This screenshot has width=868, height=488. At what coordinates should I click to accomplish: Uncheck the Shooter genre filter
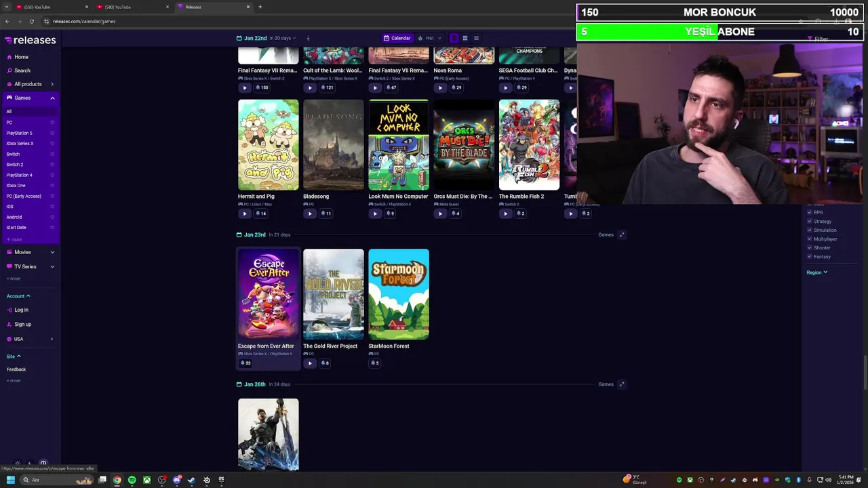[810, 247]
